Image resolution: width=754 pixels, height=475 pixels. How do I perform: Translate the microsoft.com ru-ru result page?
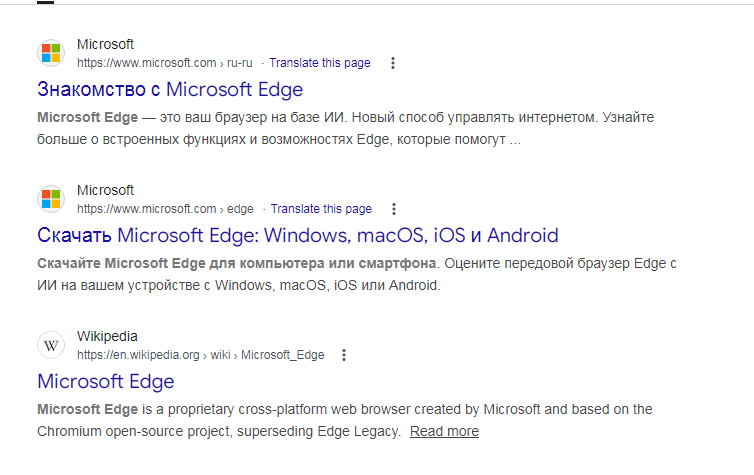(x=319, y=63)
